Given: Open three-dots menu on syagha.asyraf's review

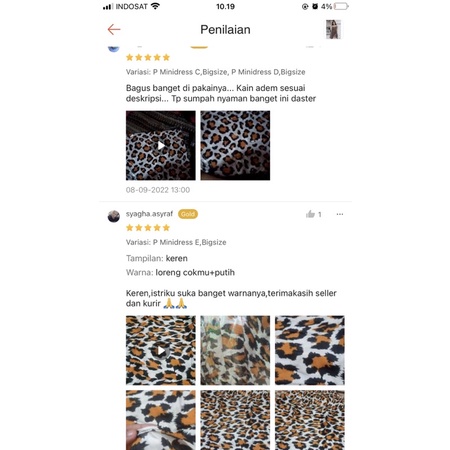Looking at the screenshot, I should 340,214.
